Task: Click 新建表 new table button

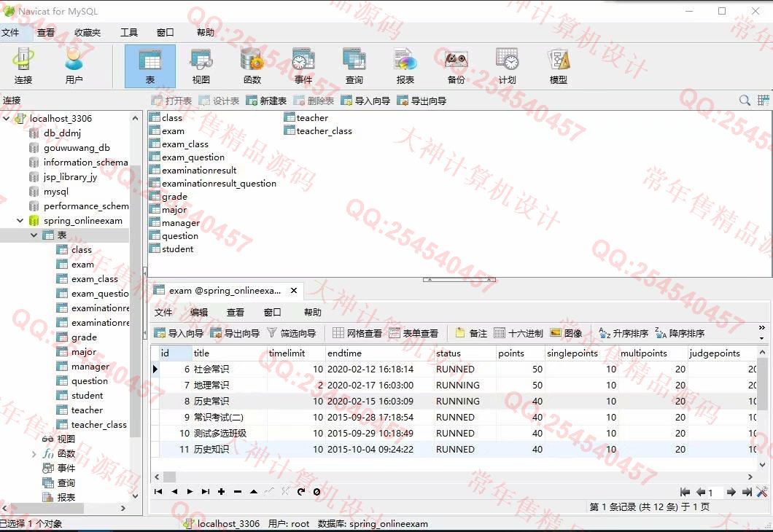Action: [266, 101]
